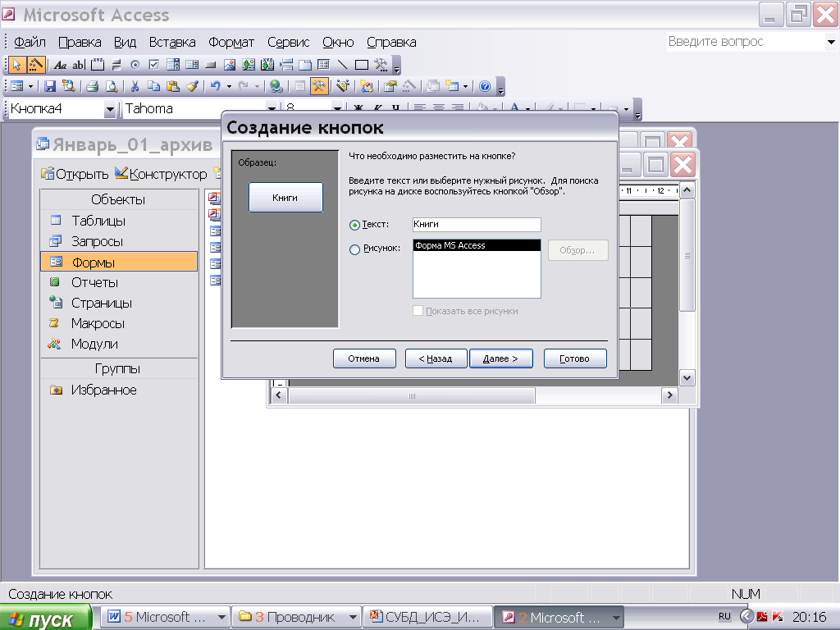Choose the Subform/Subreport toolbox tool
The width and height of the screenshot is (840, 630).
pos(323,66)
